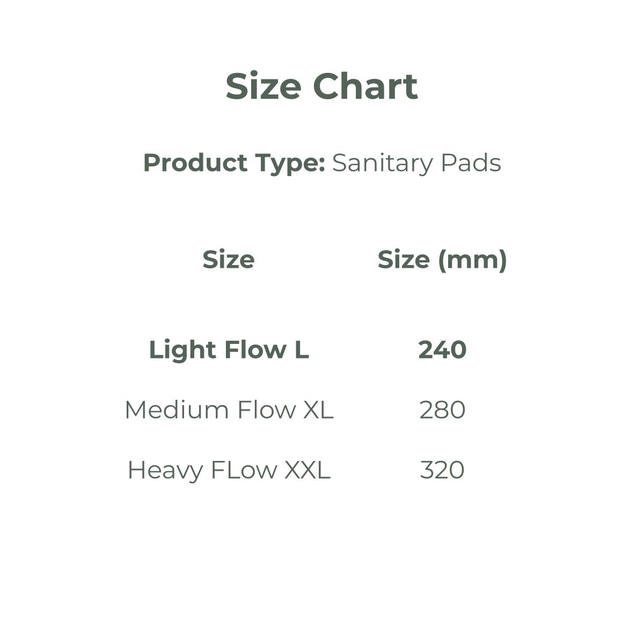
Task: Select the "Light Flow L" size label
Action: 229,350
